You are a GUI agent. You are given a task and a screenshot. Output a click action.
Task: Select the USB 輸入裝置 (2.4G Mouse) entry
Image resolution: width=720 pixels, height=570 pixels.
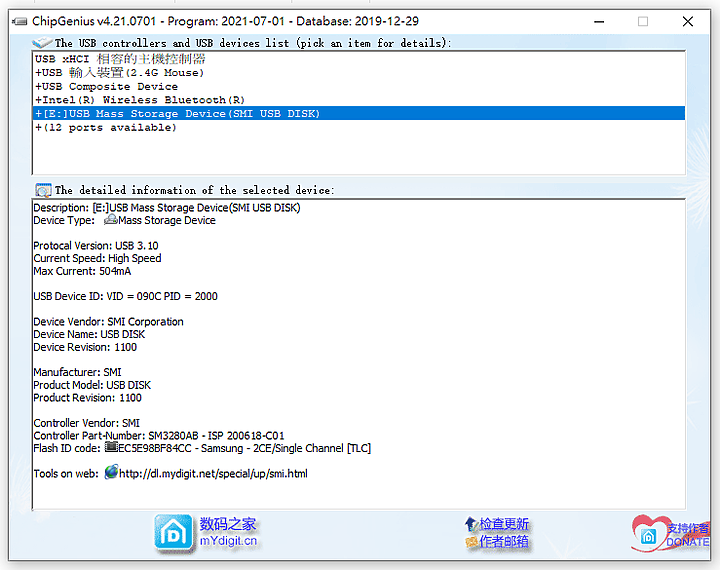click(359, 73)
